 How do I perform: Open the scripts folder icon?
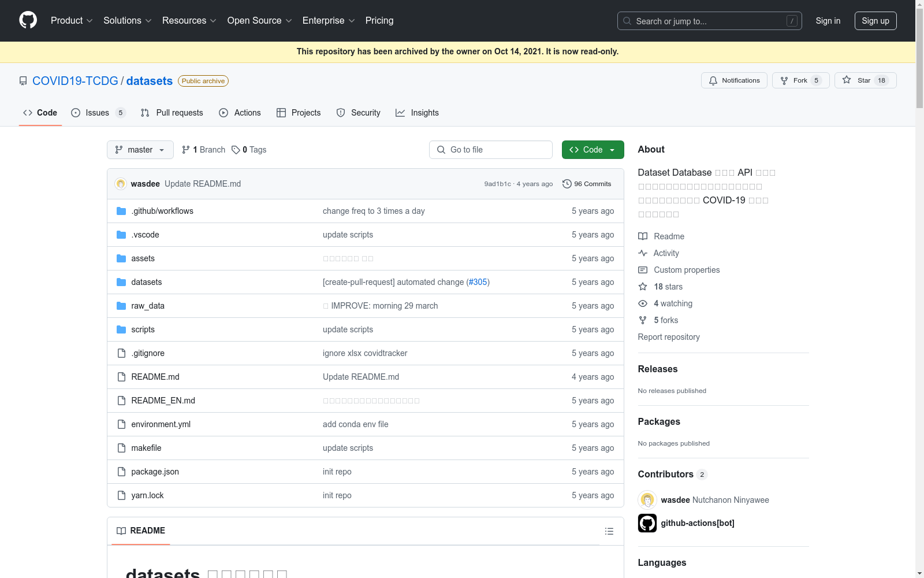121,329
